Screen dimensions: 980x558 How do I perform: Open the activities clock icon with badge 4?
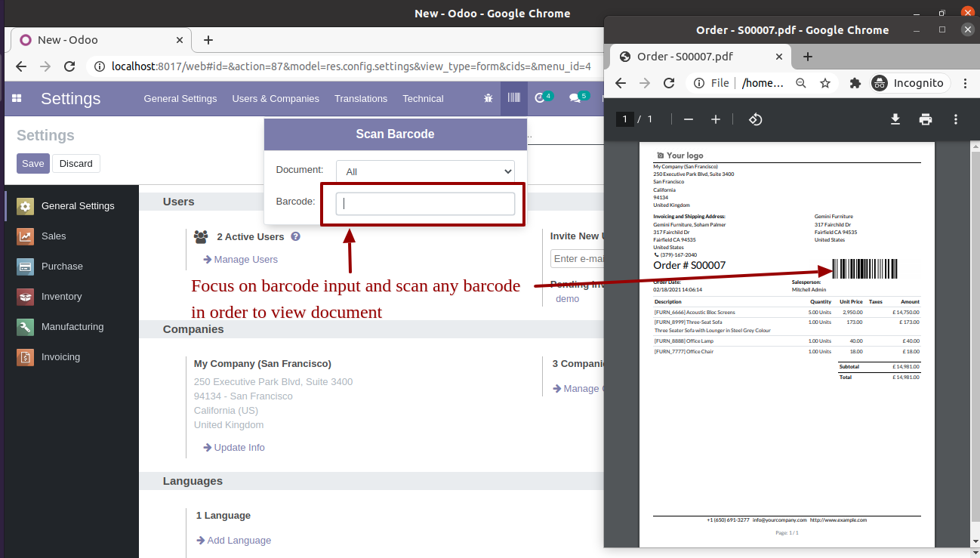[542, 98]
